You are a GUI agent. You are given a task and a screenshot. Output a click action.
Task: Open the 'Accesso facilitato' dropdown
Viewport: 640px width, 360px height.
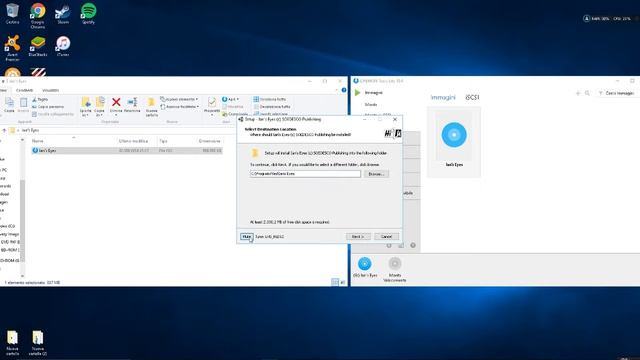click(180, 107)
